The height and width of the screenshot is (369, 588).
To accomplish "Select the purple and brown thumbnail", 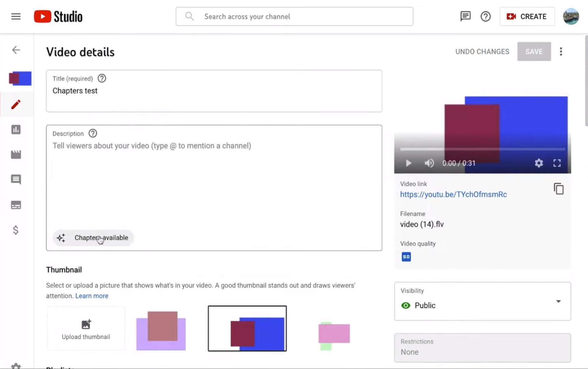I will (x=161, y=330).
